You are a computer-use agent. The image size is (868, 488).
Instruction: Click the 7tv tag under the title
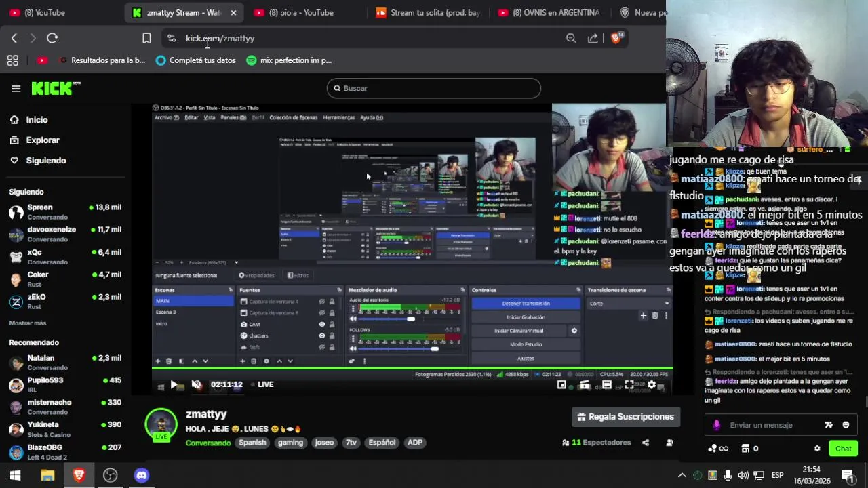pyautogui.click(x=351, y=443)
